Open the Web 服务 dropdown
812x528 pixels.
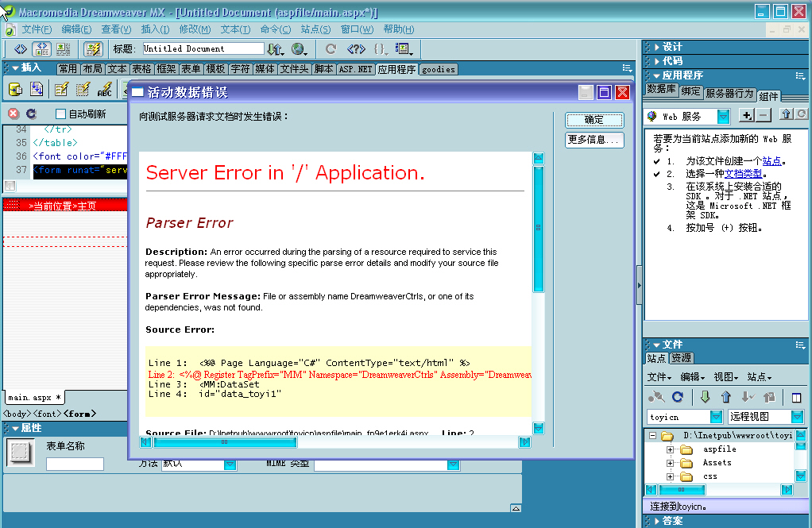click(x=724, y=117)
